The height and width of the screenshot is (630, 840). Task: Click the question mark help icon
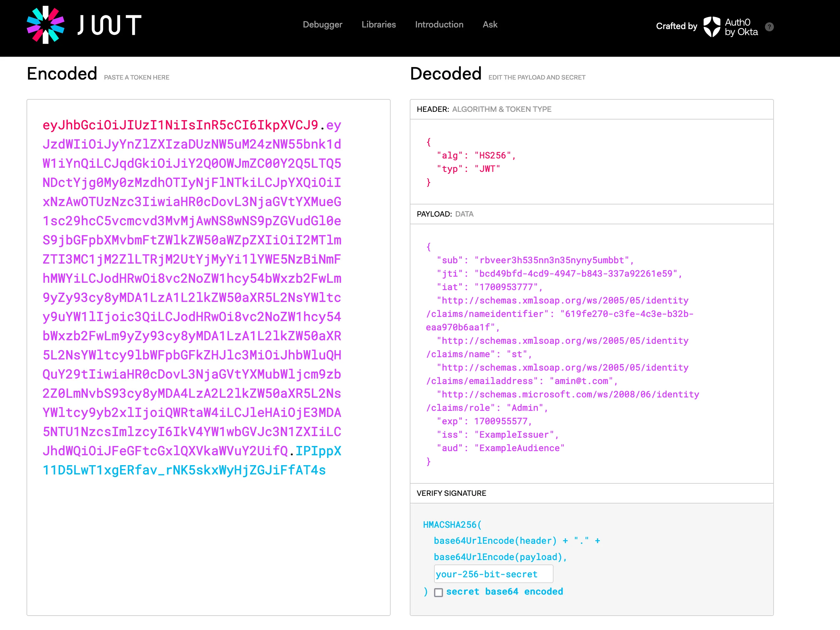tap(768, 27)
